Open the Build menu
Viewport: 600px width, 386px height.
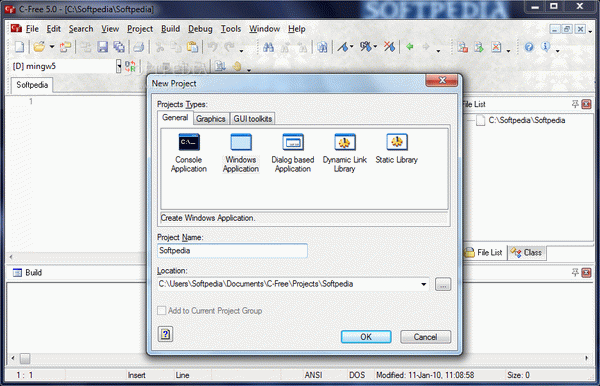pos(170,29)
